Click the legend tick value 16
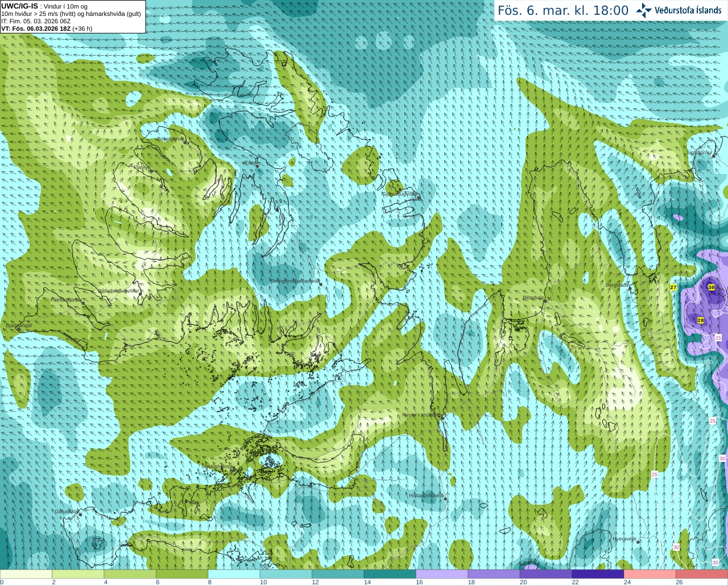 tap(419, 583)
